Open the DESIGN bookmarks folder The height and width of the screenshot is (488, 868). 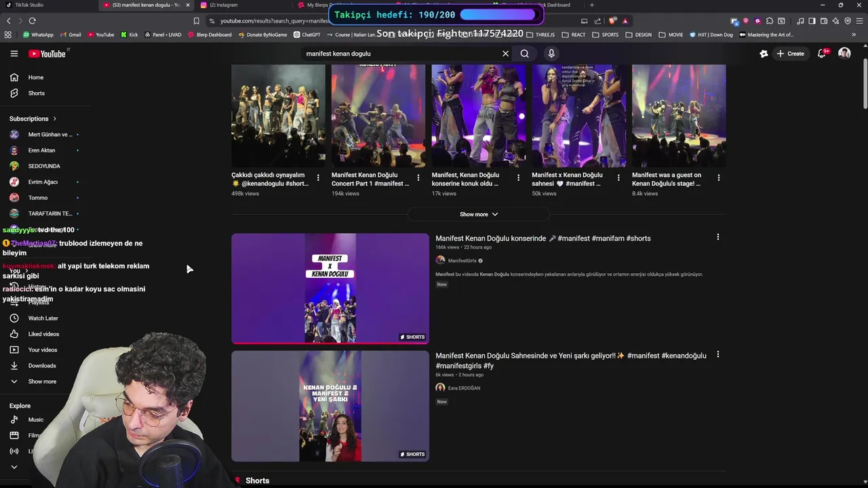pyautogui.click(x=639, y=35)
